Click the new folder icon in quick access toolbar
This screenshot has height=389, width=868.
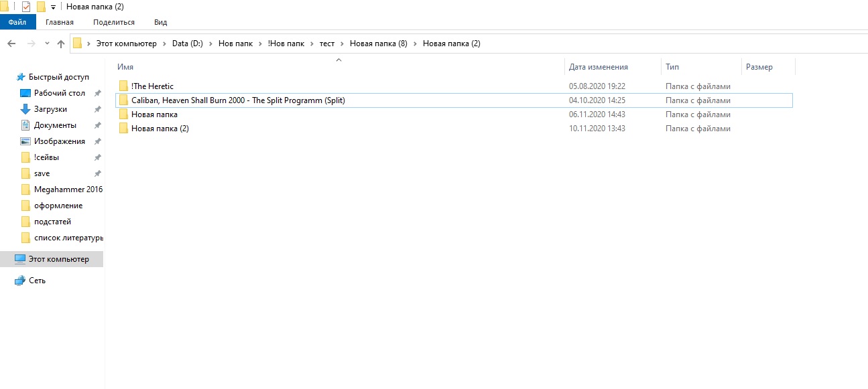point(41,7)
